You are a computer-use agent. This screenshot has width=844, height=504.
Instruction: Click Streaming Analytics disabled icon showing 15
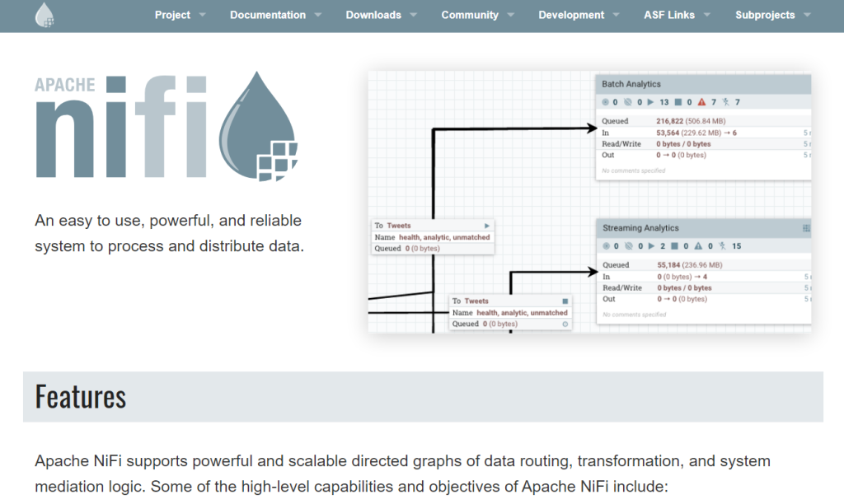tap(722, 245)
